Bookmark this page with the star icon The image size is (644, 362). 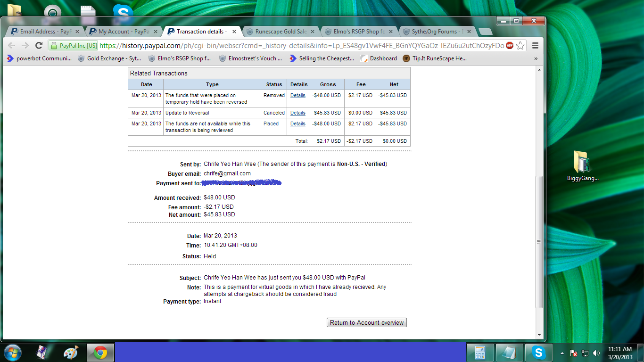tap(520, 46)
